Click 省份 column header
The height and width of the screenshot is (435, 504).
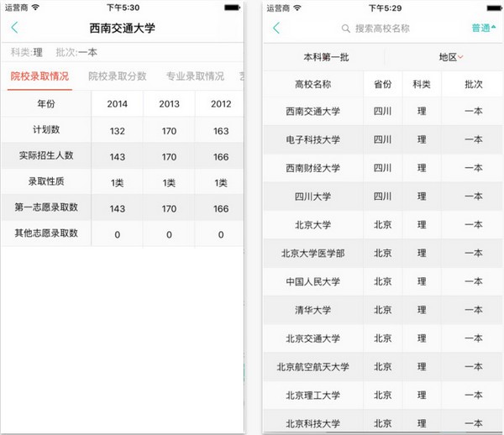382,84
